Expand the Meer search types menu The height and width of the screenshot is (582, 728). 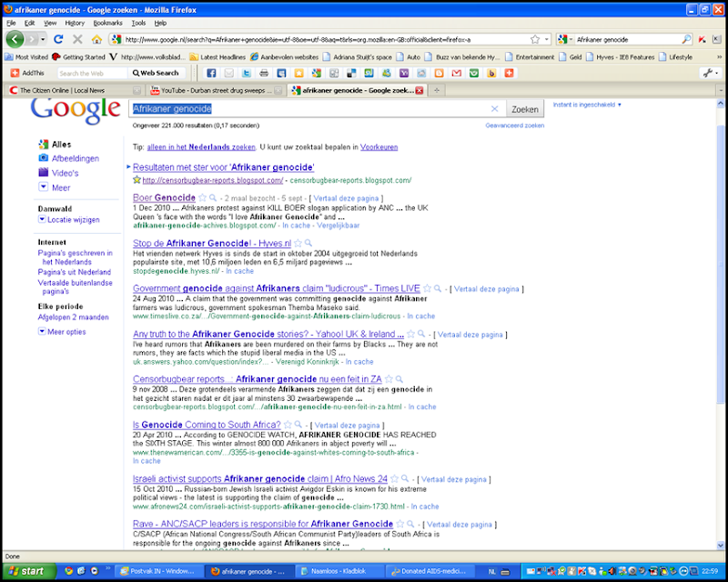click(43, 187)
